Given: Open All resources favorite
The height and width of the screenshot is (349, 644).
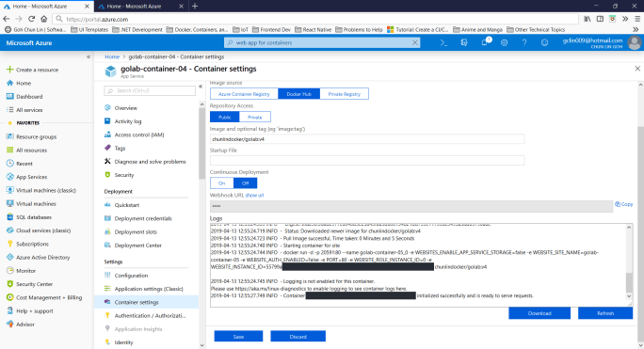Looking at the screenshot, I should pyautogui.click(x=27, y=151).
